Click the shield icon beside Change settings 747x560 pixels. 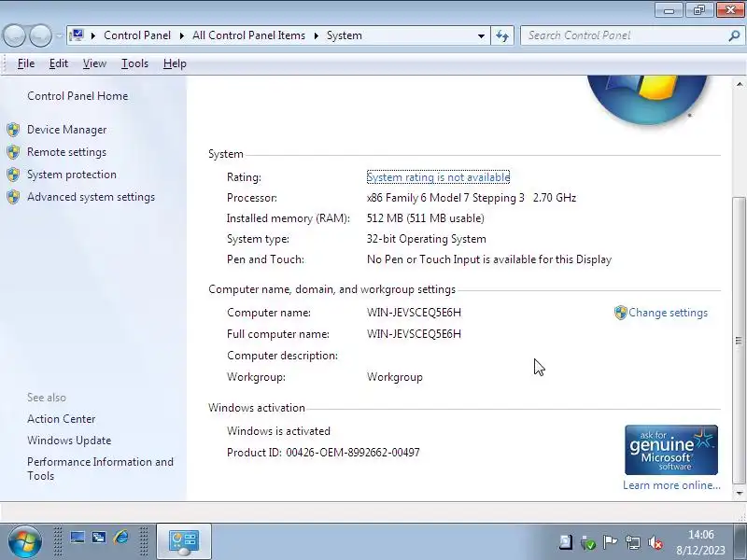(620, 313)
